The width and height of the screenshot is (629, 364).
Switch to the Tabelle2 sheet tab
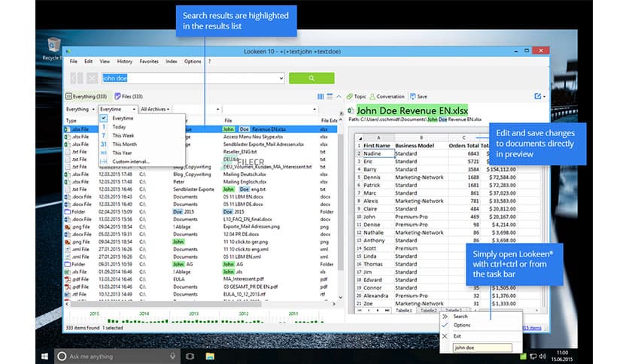(x=428, y=311)
